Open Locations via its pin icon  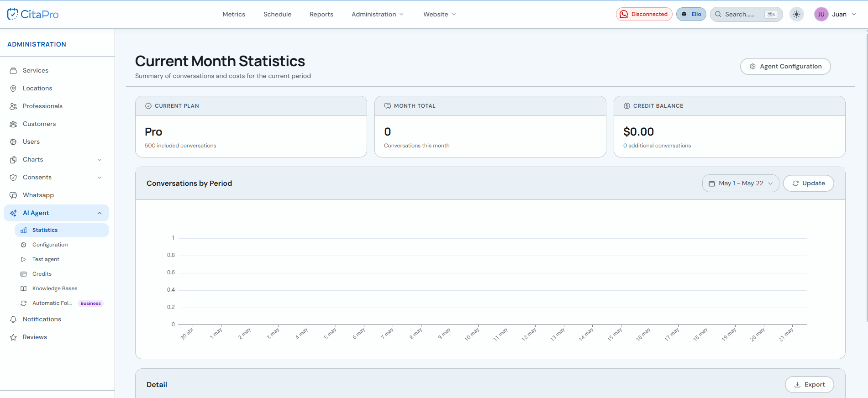[13, 89]
